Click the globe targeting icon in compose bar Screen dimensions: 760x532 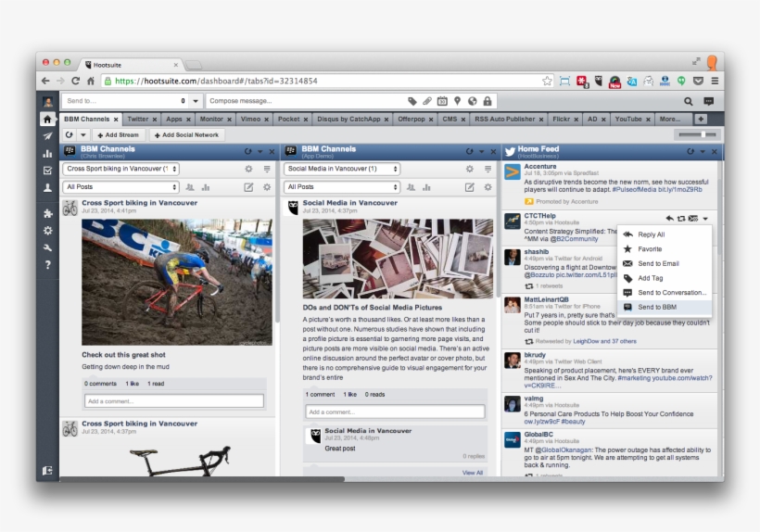(x=472, y=101)
